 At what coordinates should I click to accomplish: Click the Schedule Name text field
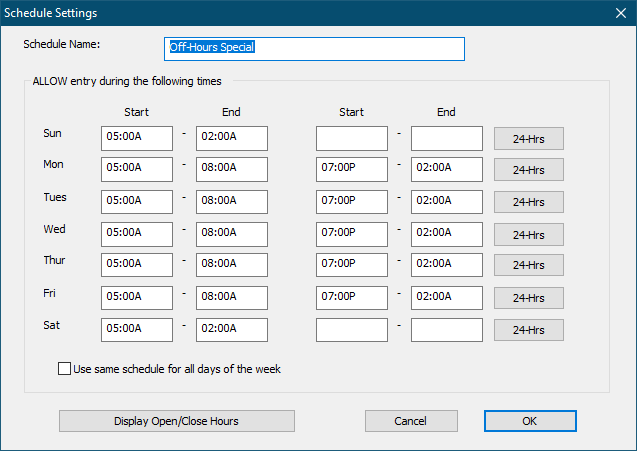coord(314,49)
